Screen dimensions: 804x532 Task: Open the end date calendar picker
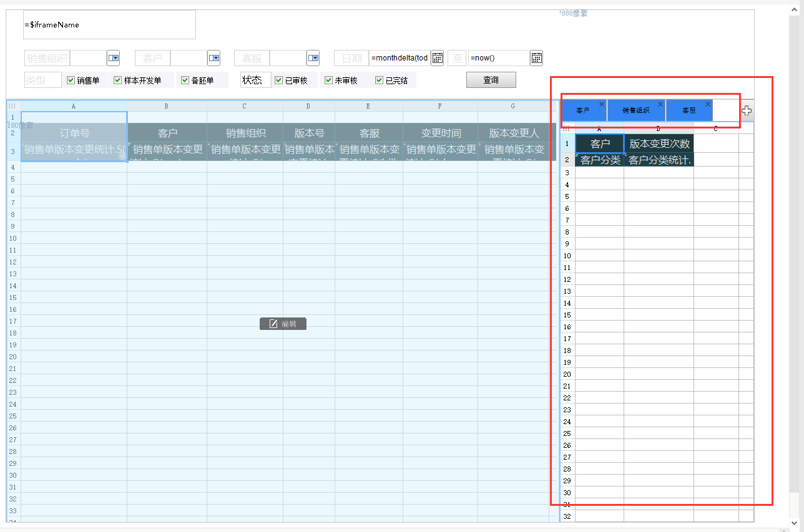tap(536, 58)
